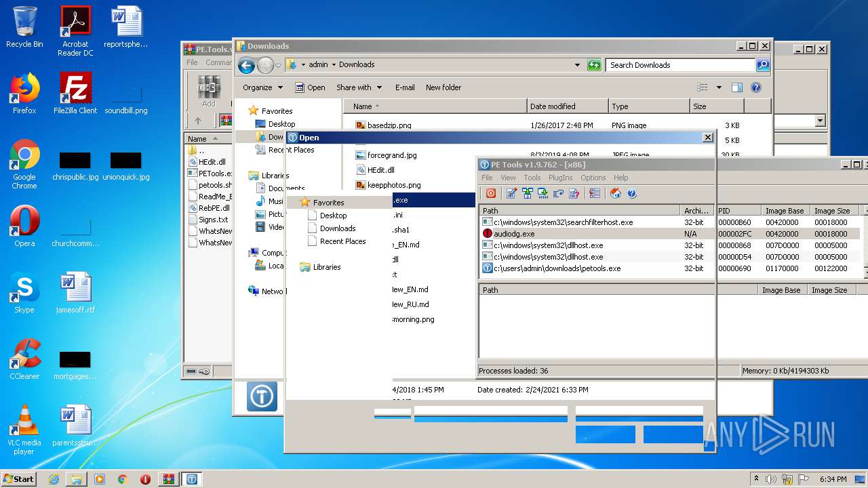Image resolution: width=868 pixels, height=488 pixels.
Task: Open the home page icon in PE Tools toolbar
Action: pyautogui.click(x=615, y=193)
